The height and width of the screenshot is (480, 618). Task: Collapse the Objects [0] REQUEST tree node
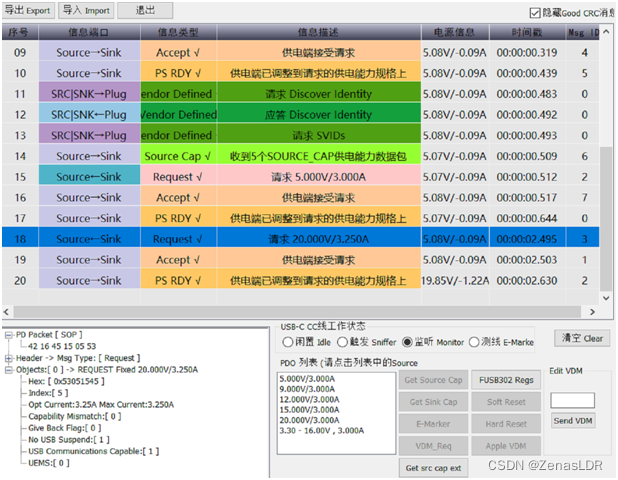click(x=9, y=370)
